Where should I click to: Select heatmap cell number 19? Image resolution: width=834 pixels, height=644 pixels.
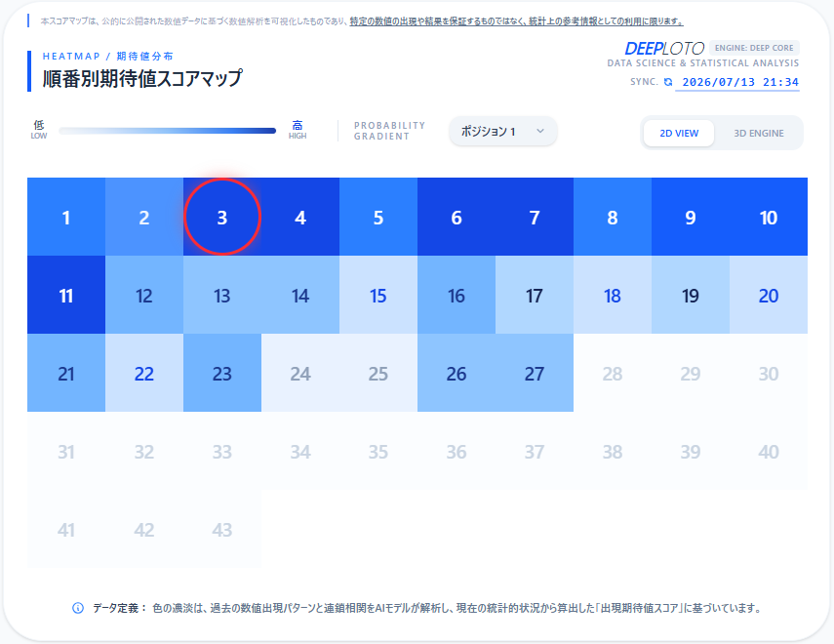(x=691, y=295)
